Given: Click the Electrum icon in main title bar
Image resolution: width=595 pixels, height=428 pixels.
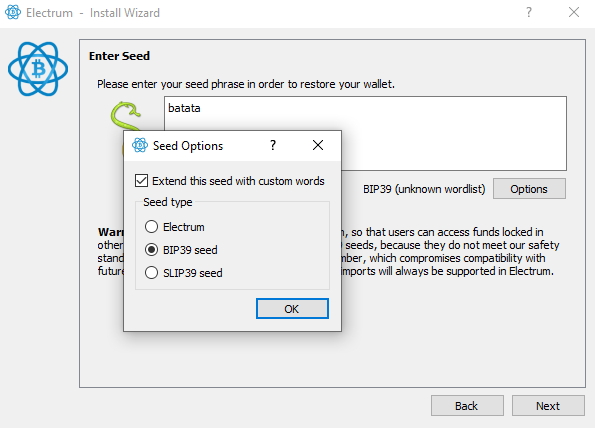Looking at the screenshot, I should point(13,12).
